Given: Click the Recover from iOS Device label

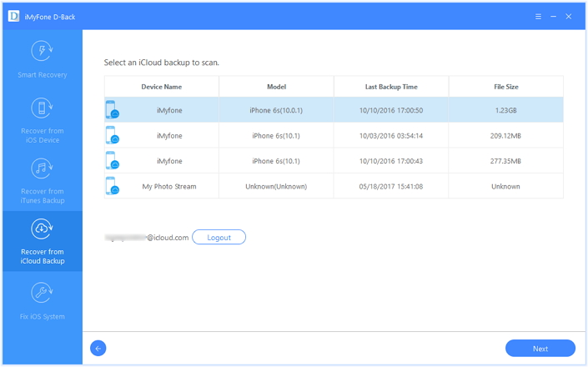Looking at the screenshot, I should click(x=43, y=135).
